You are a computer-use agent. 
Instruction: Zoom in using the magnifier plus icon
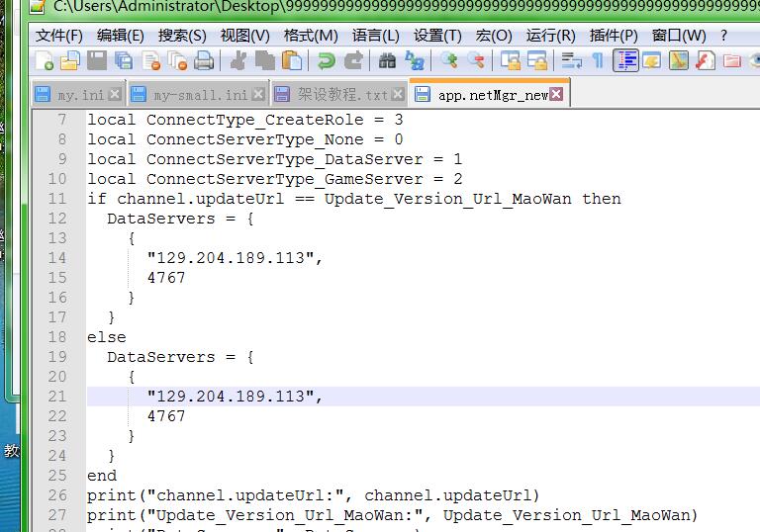click(449, 61)
